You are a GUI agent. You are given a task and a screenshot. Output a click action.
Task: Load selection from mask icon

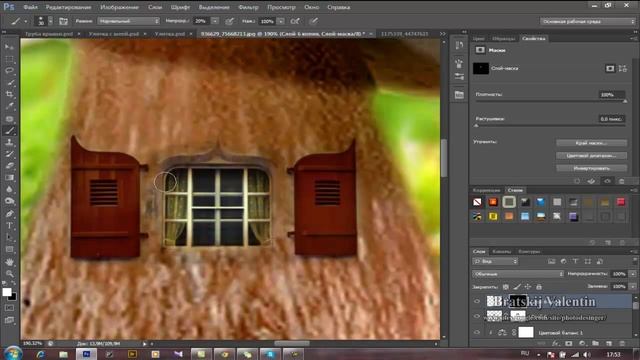[577, 181]
